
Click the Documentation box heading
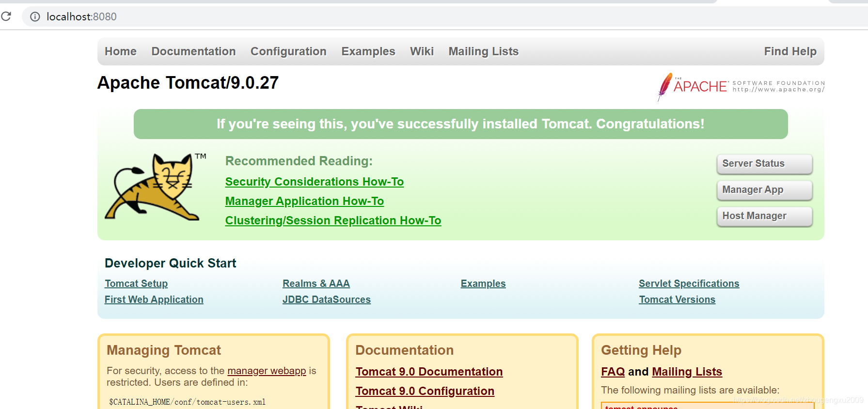405,350
